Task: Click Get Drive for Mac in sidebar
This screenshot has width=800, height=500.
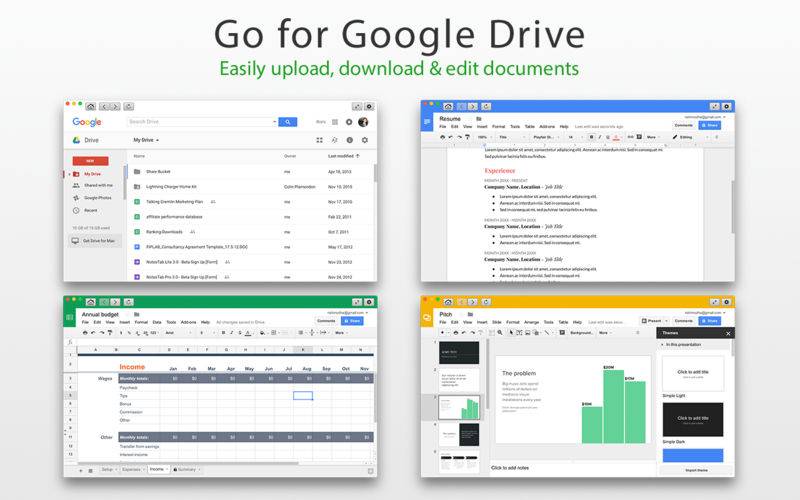Action: (95, 241)
